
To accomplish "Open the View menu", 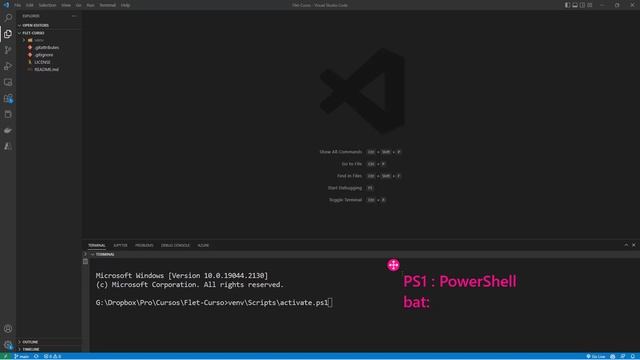I will pos(66,5).
